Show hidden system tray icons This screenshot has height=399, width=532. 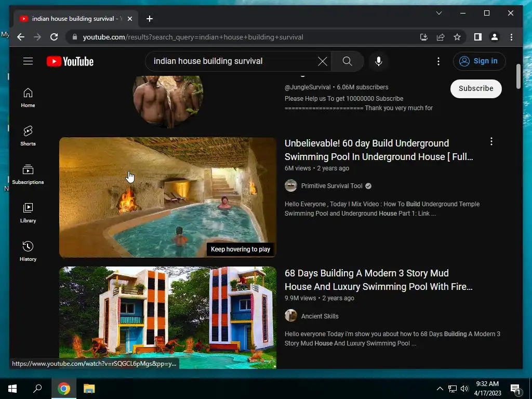click(440, 389)
